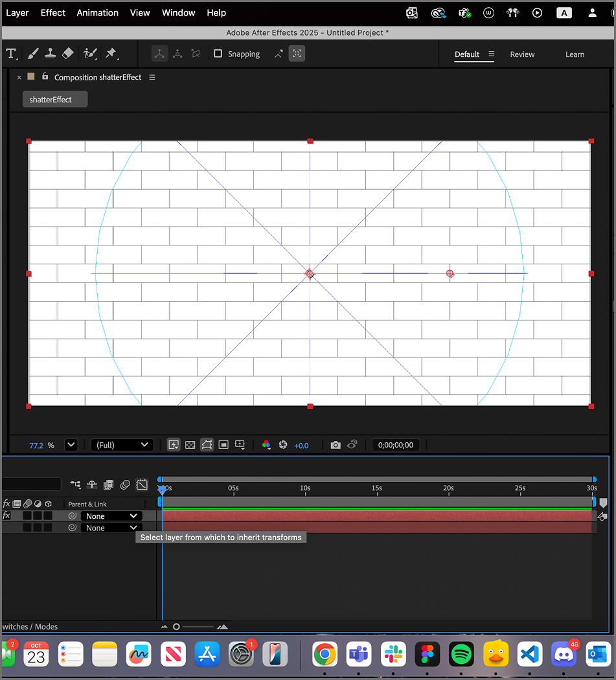The height and width of the screenshot is (680, 616).
Task: Click the timeline zoom slider
Action: pos(177,626)
